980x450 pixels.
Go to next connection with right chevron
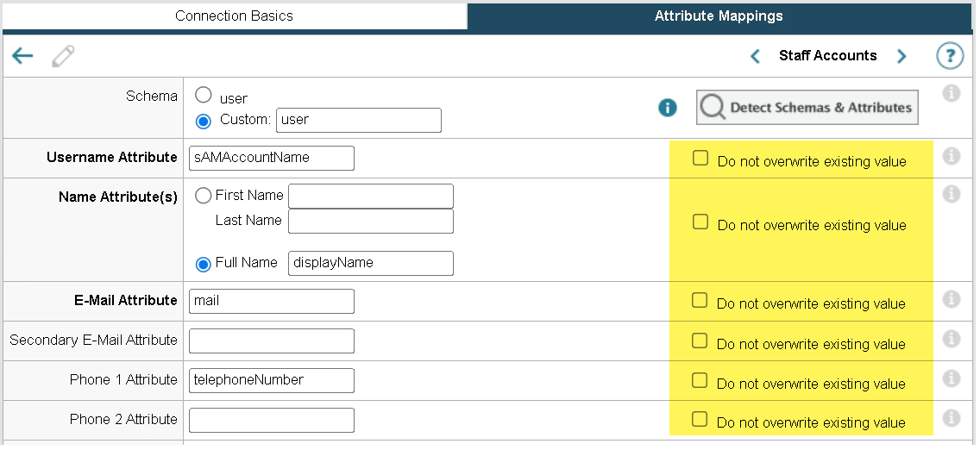[x=901, y=56]
